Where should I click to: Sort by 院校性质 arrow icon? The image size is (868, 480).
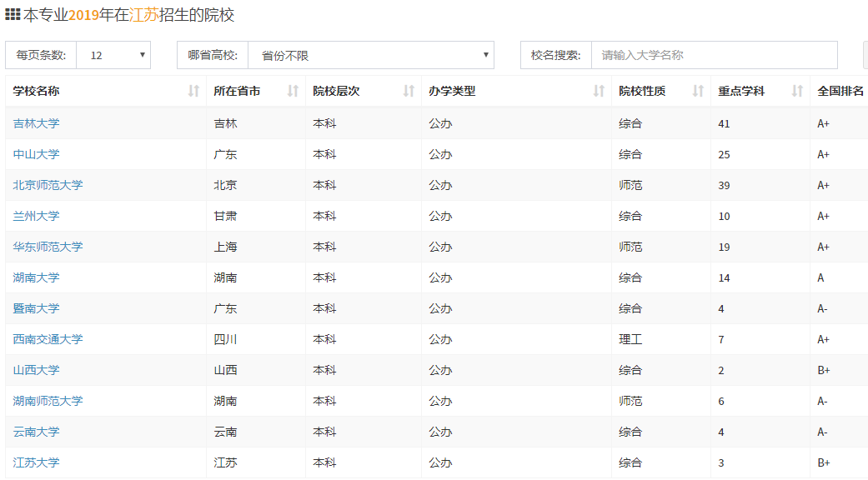point(698,91)
